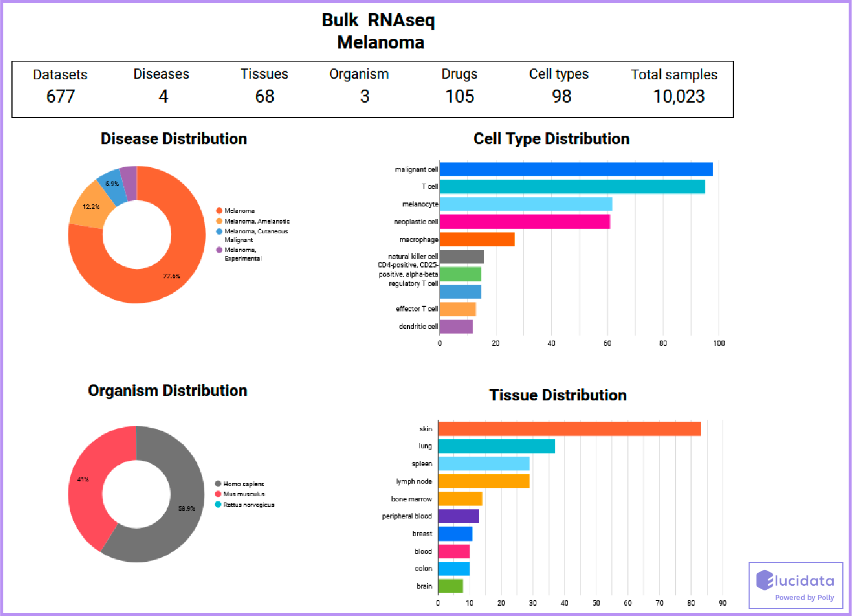
Task: Toggle Melanoma visibility via disease legend
Action: pos(237,210)
